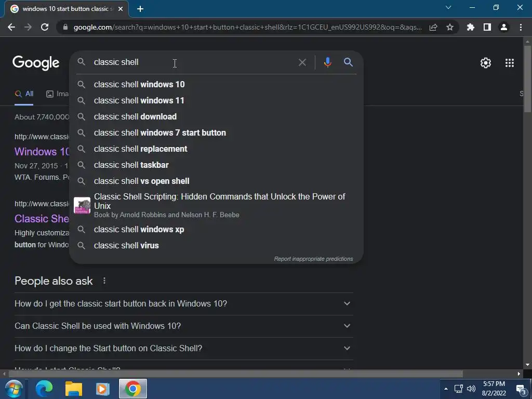Open Google settings gear icon
Image resolution: width=532 pixels, height=399 pixels.
click(486, 63)
